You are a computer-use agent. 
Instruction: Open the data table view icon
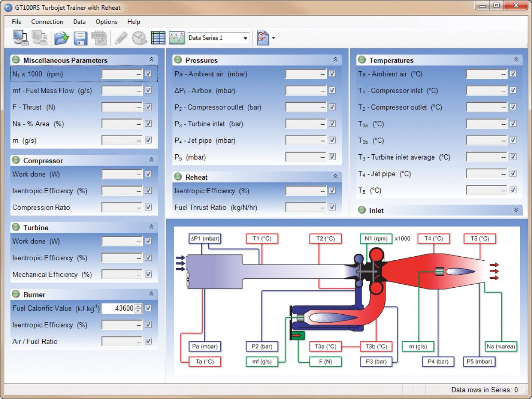[158, 38]
